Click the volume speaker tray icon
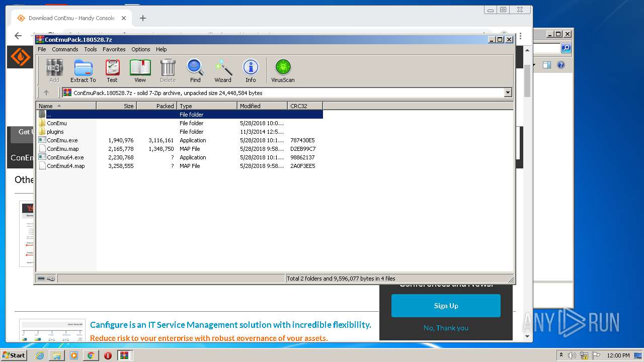Image resolution: width=644 pixels, height=362 pixels. (x=572, y=355)
